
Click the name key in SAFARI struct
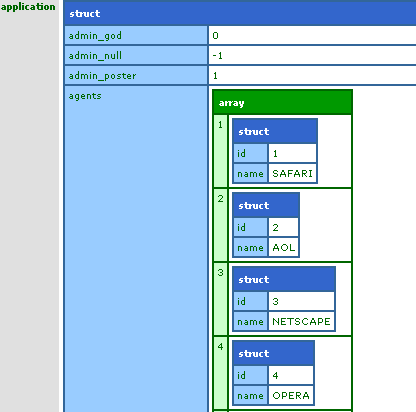251,173
